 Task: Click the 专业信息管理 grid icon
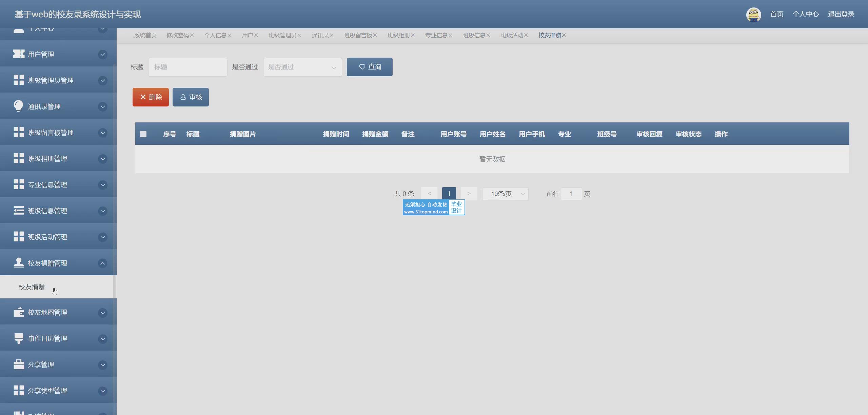(x=19, y=184)
